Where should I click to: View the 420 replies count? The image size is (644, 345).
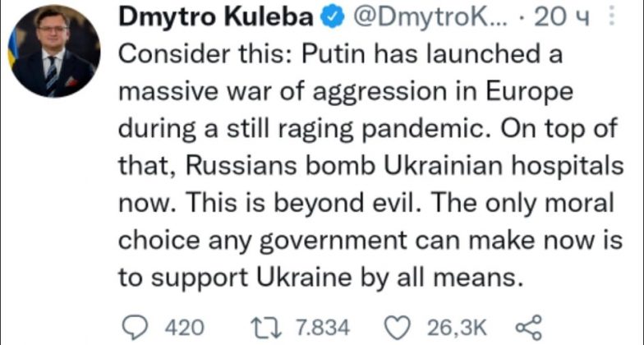184,327
